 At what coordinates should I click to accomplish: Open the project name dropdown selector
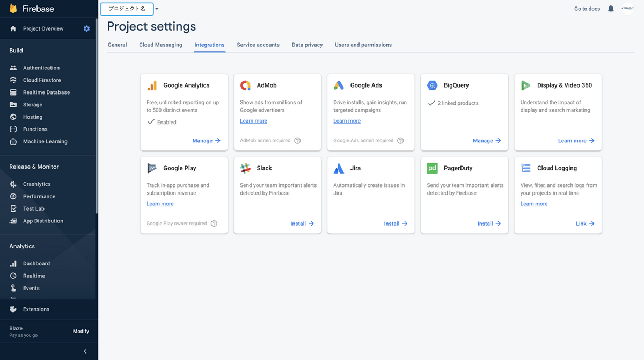click(x=127, y=9)
